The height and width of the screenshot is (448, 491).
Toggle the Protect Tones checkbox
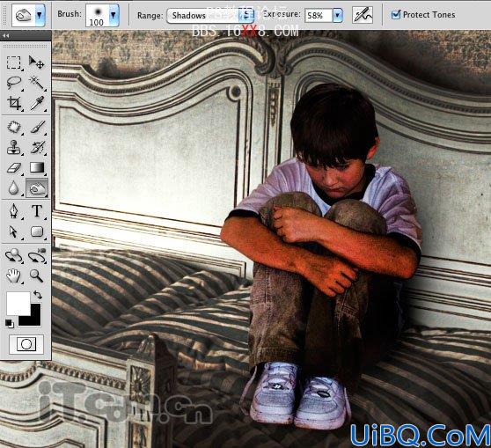click(396, 14)
